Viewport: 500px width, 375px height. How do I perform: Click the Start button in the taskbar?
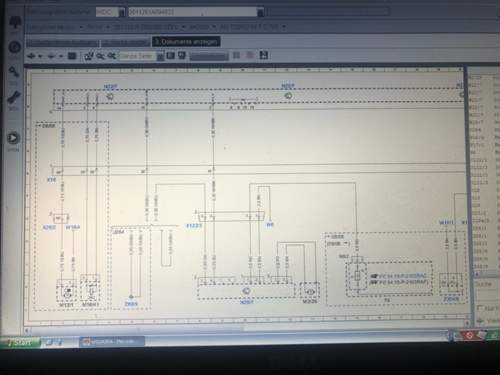pyautogui.click(x=20, y=342)
